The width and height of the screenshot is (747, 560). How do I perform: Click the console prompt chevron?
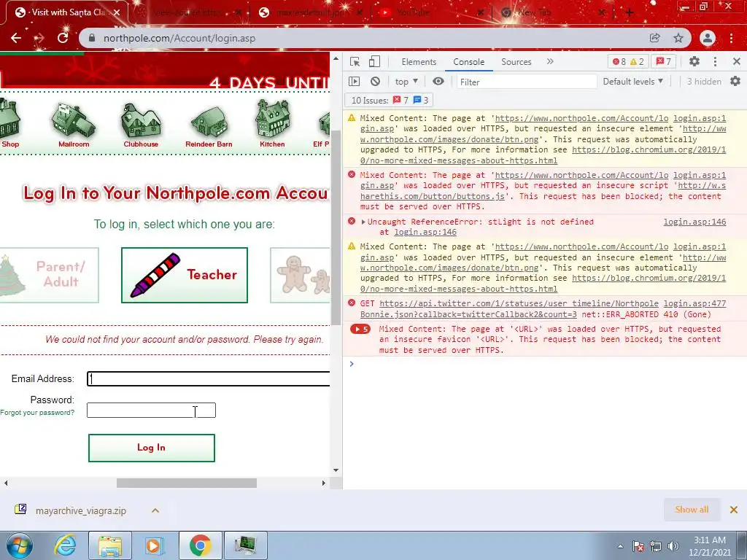click(352, 364)
